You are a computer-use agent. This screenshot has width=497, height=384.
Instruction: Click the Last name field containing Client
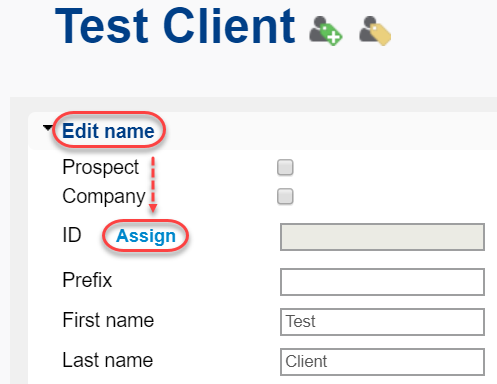click(x=382, y=362)
